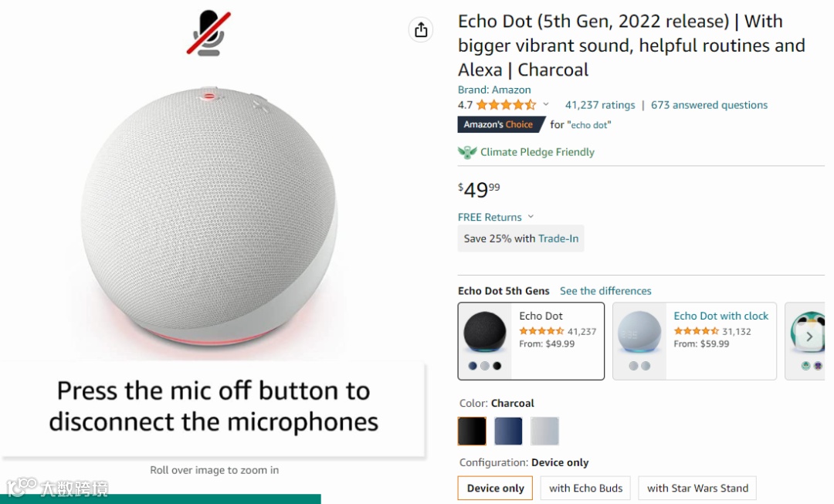Viewport: 834px width, 504px height.
Task: Click the muted microphone icon above speaker
Action: [208, 33]
